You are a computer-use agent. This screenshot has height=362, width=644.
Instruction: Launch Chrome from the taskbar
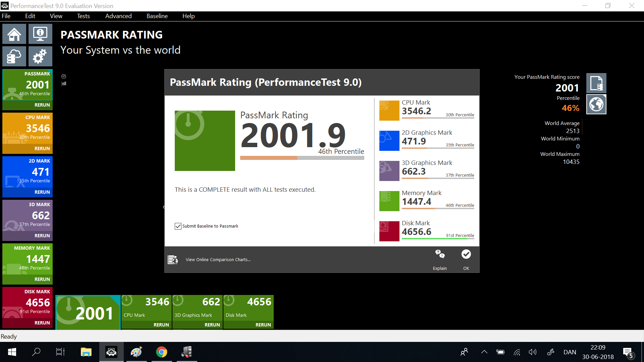coord(161,352)
